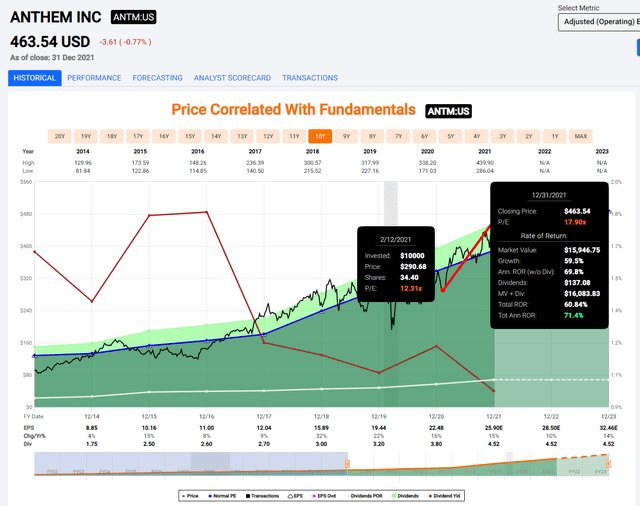The image size is (640, 506).
Task: Click the dividend yield point at 12/16
Action: coord(207,212)
